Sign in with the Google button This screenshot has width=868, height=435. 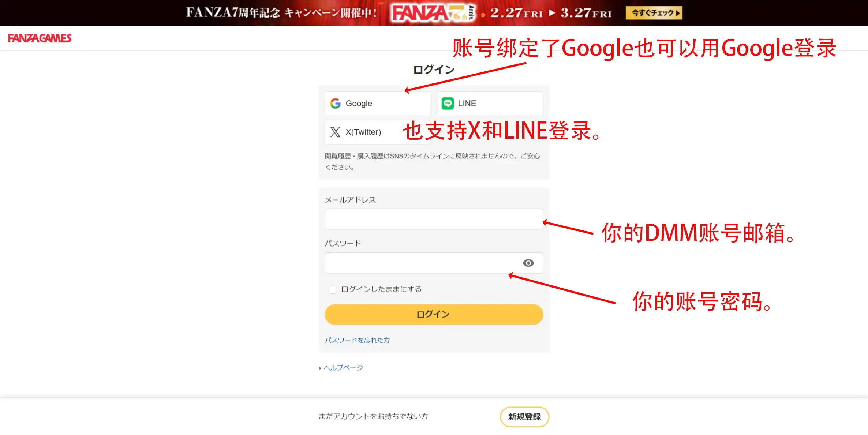(x=378, y=104)
